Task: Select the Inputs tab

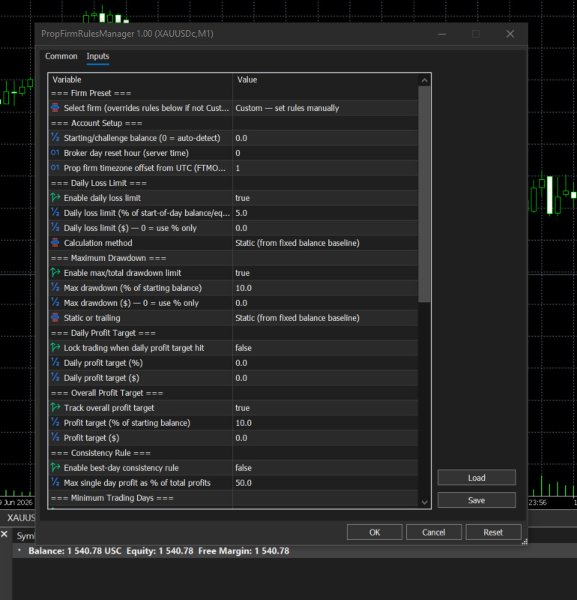Action: click(98, 56)
